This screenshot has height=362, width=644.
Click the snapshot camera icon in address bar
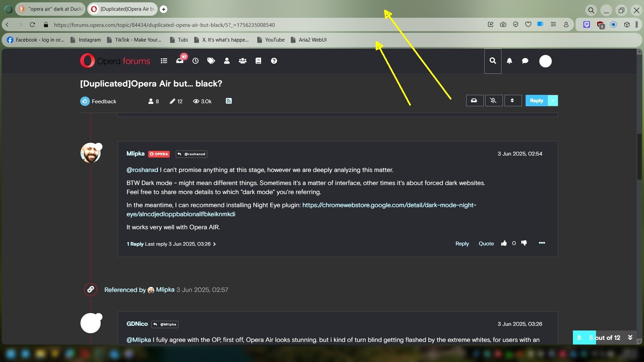pyautogui.click(x=503, y=24)
